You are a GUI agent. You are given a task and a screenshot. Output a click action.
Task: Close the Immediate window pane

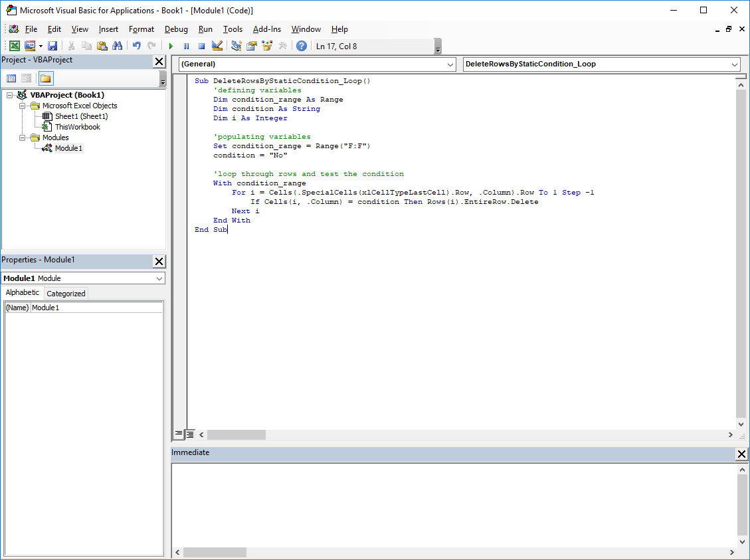[x=741, y=454]
